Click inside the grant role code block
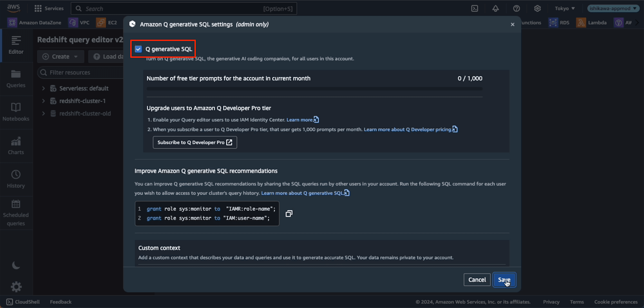Screen dimensions: 644x308 [207, 213]
